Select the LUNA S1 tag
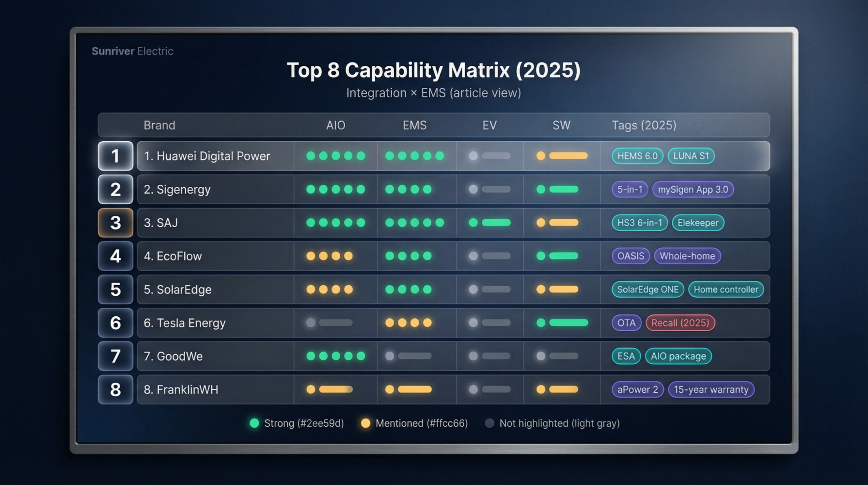 (x=691, y=156)
